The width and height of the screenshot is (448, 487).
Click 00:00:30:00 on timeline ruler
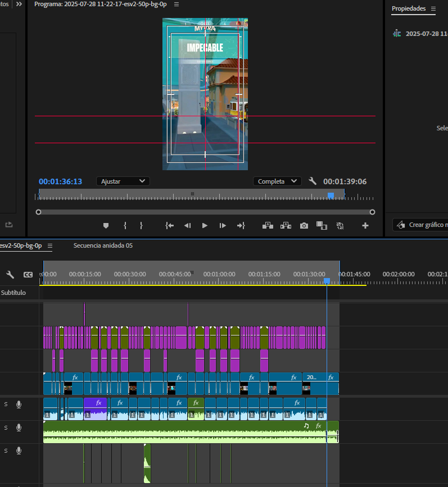(130, 274)
